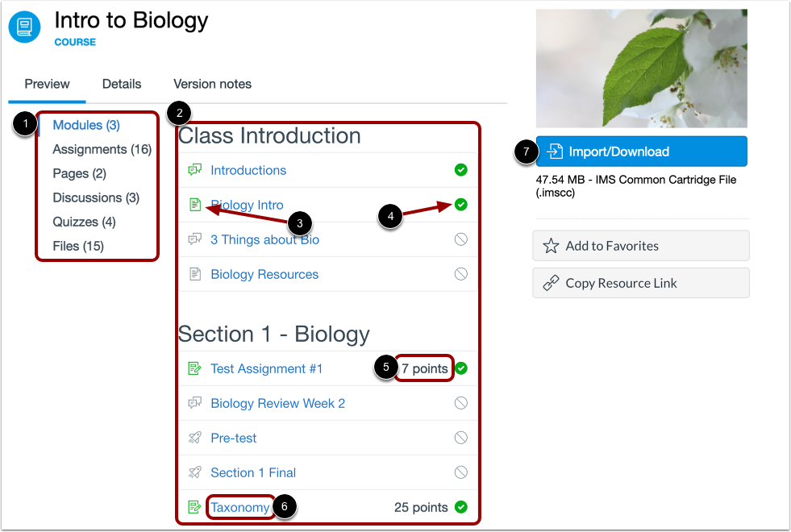Viewport: 791px width, 532px height.
Task: Click the link icon on Copy Resource Link
Action: tap(551, 283)
